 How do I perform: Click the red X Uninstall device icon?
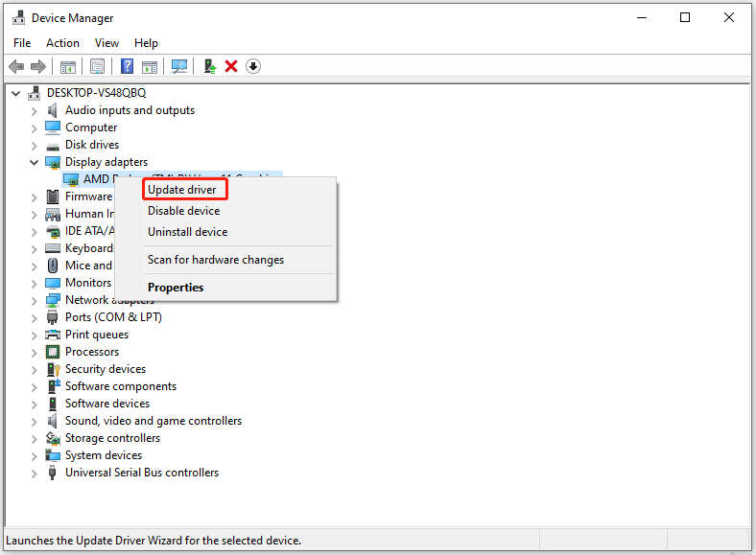tap(231, 66)
